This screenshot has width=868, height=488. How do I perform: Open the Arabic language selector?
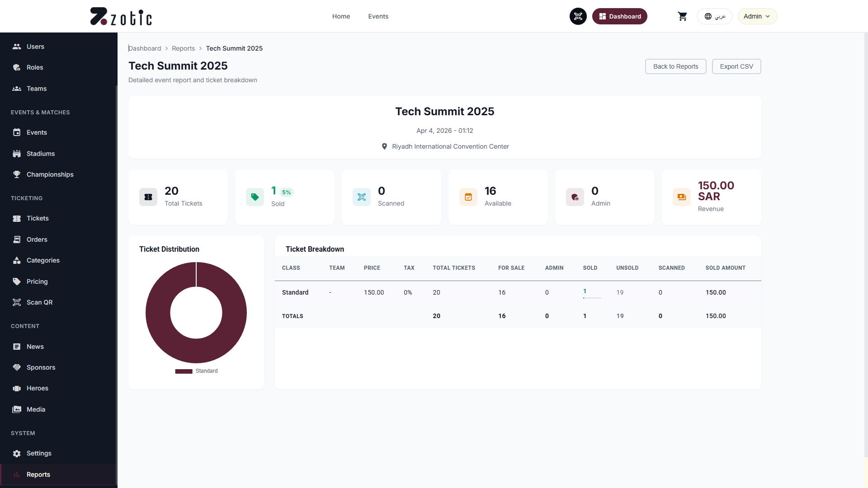click(714, 16)
